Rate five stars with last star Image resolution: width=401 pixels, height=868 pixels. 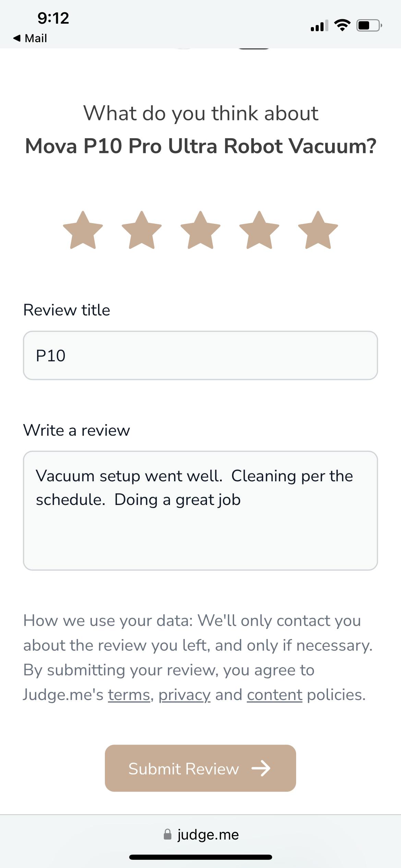point(318,230)
